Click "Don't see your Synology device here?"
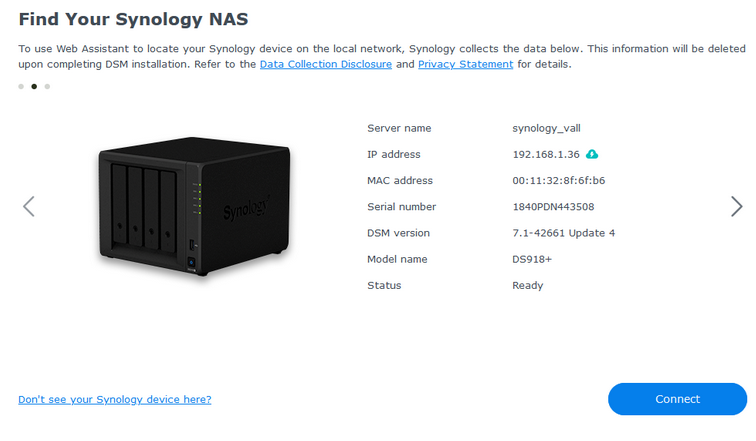Screen dimensions: 756x441 click(x=114, y=399)
